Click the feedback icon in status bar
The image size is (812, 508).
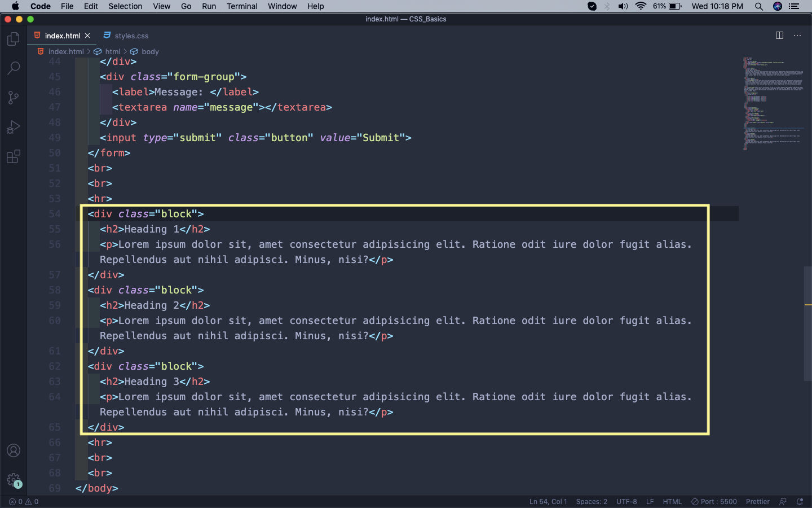click(783, 501)
